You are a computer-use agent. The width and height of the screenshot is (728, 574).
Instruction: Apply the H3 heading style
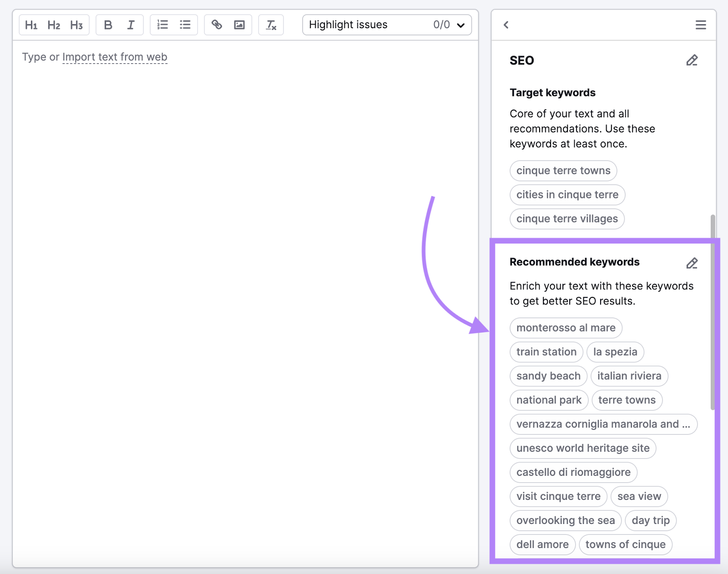(x=76, y=25)
